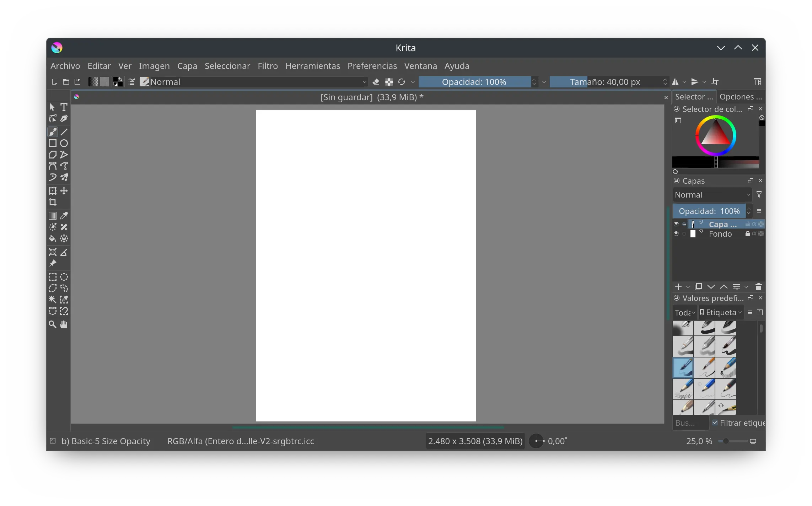This screenshot has height=506, width=812.
Task: Switch to the Opciones tab
Action: click(740, 97)
